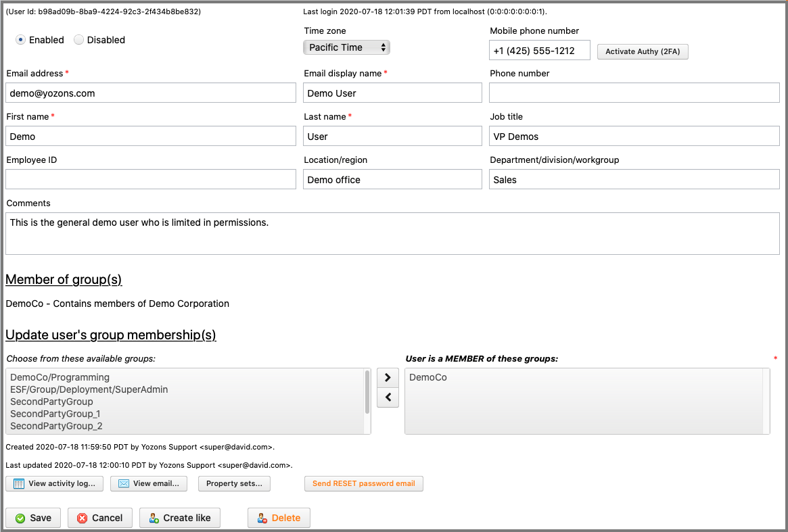This screenshot has height=532, width=788.
Task: Click the User Id text at top
Action: coord(103,11)
